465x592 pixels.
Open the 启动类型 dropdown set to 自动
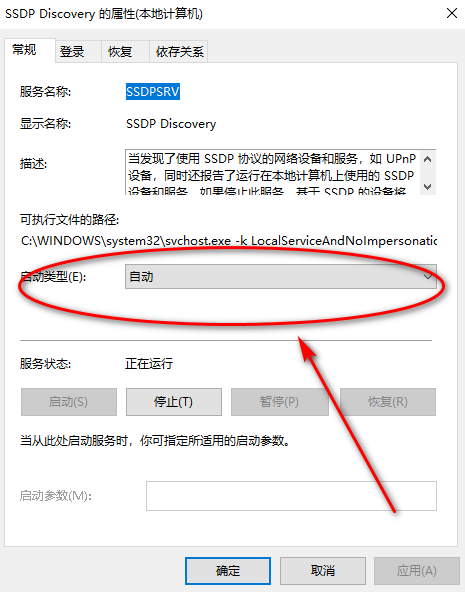281,277
